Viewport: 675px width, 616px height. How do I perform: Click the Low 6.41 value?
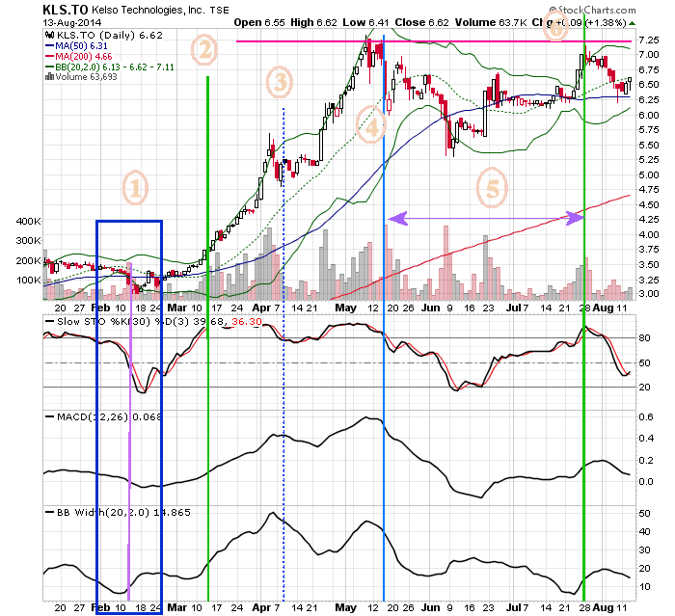[x=365, y=23]
